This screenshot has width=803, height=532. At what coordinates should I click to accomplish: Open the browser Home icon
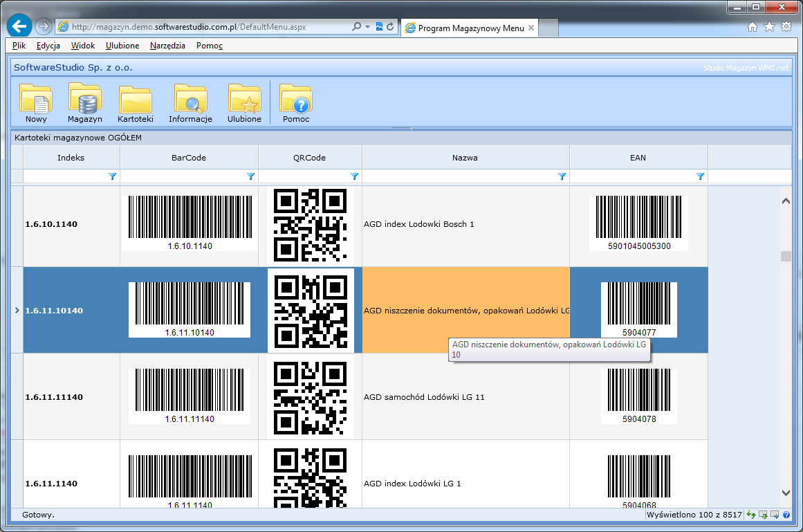tap(753, 27)
